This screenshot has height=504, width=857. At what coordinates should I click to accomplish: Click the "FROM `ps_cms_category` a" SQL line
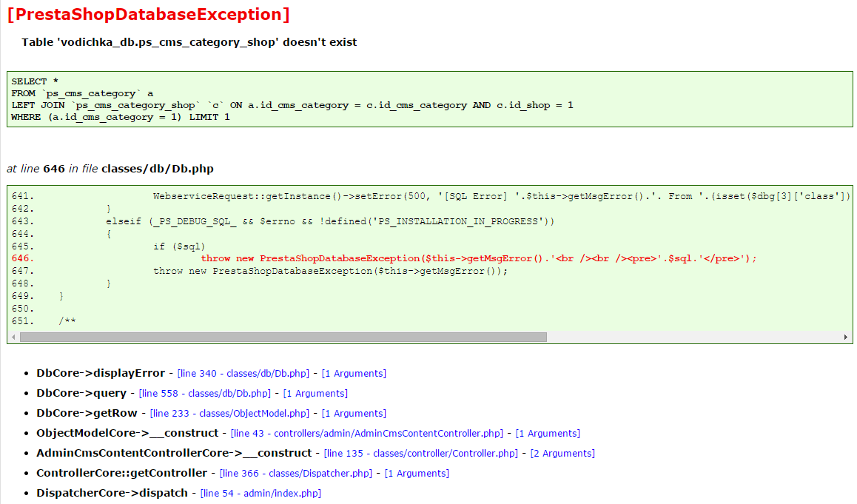82,93
